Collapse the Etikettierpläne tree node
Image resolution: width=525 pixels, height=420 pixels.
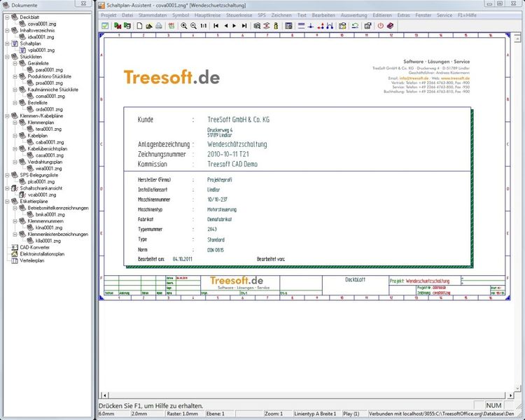[x=7, y=202]
